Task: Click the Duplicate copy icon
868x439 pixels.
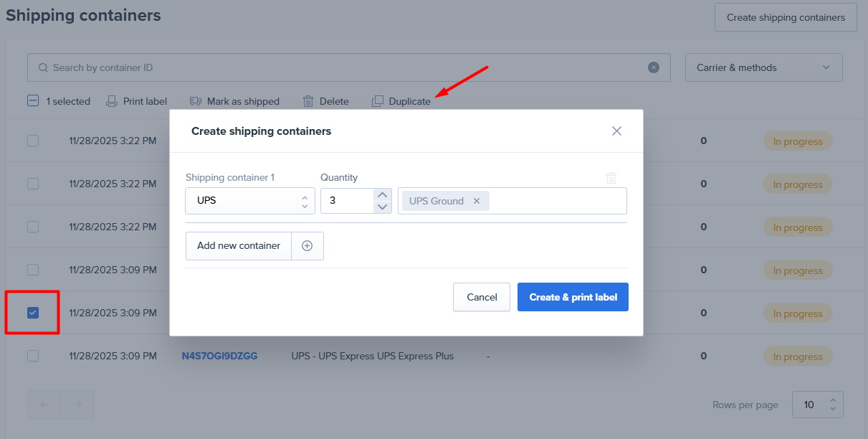Action: pos(378,101)
